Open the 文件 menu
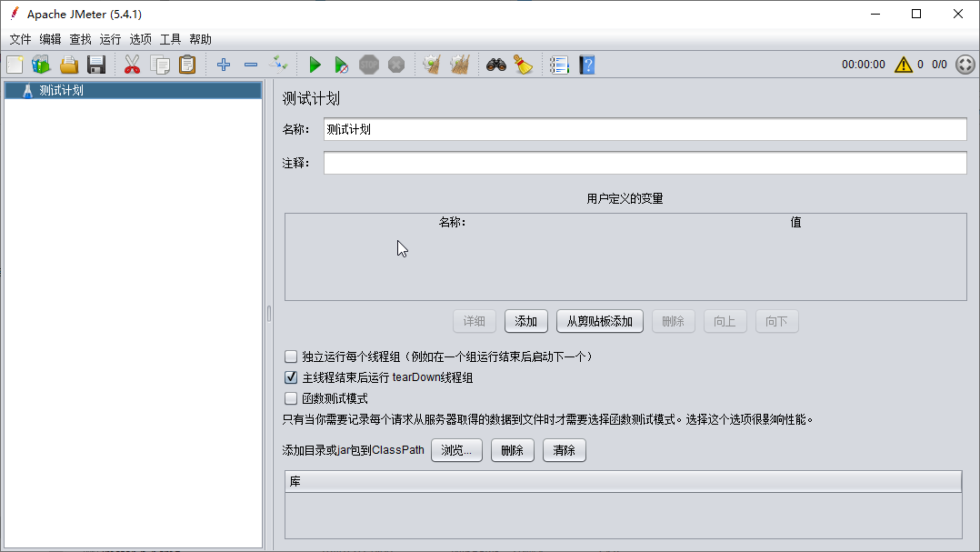 pyautogui.click(x=20, y=39)
